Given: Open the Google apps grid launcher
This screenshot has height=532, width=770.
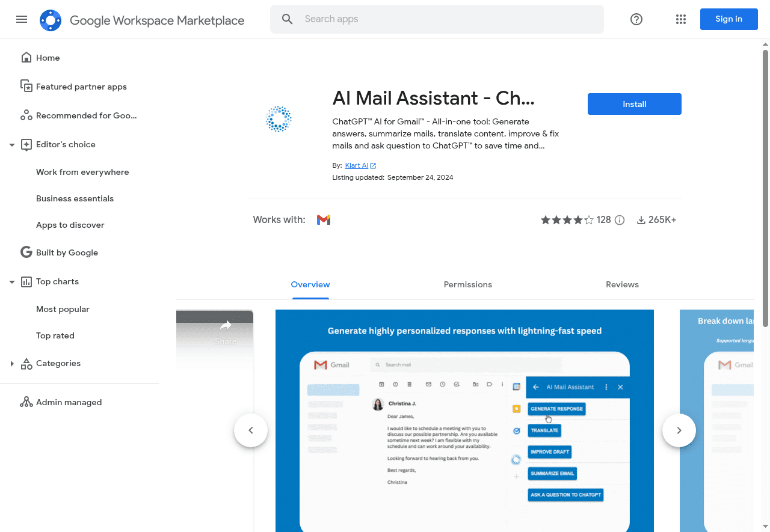Looking at the screenshot, I should coord(680,19).
